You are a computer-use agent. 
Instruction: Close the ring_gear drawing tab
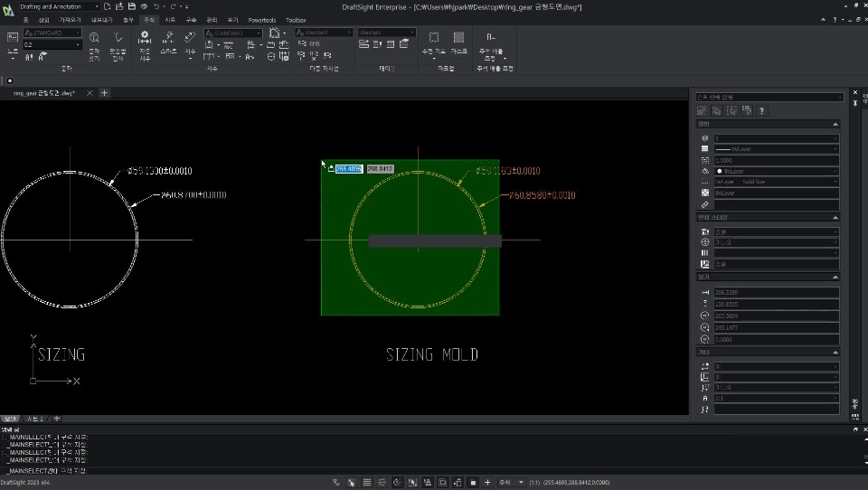tap(90, 92)
